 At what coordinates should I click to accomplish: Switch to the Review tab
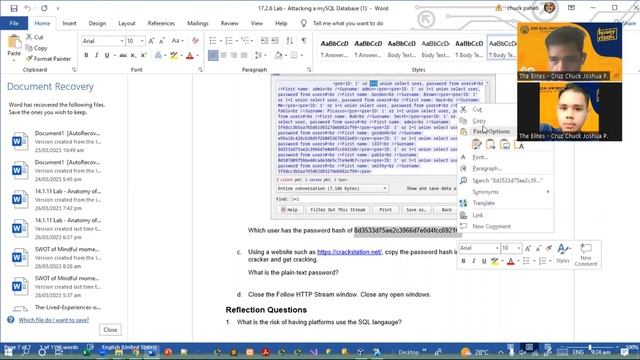[229, 23]
